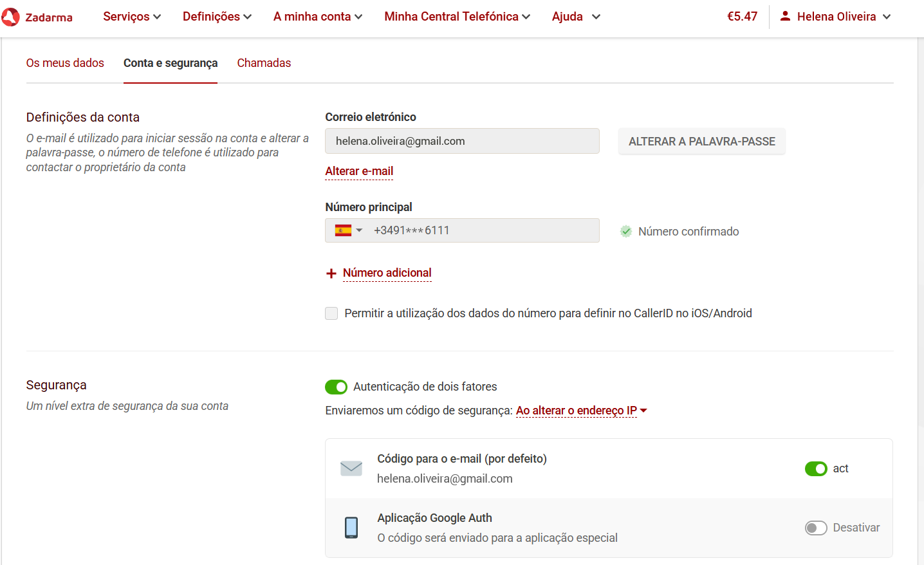This screenshot has height=565, width=924.
Task: Toggle Autenticação de dois fatores switch
Action: tap(336, 387)
